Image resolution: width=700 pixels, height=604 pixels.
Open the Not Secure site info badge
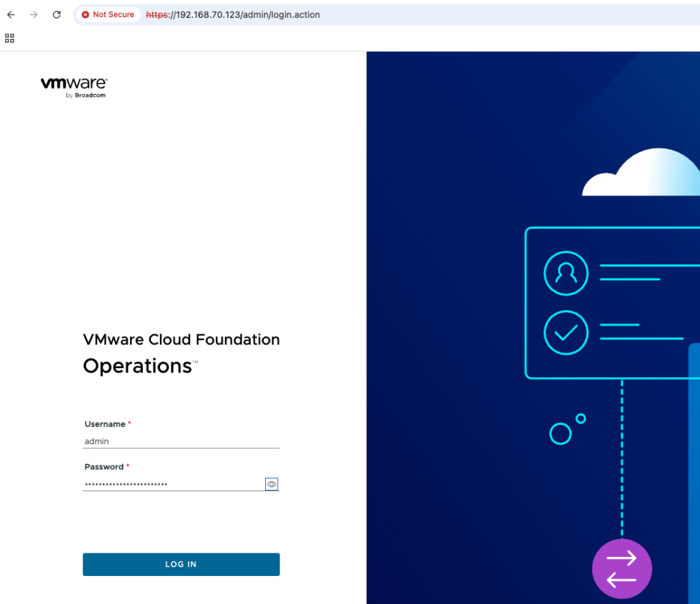point(107,14)
